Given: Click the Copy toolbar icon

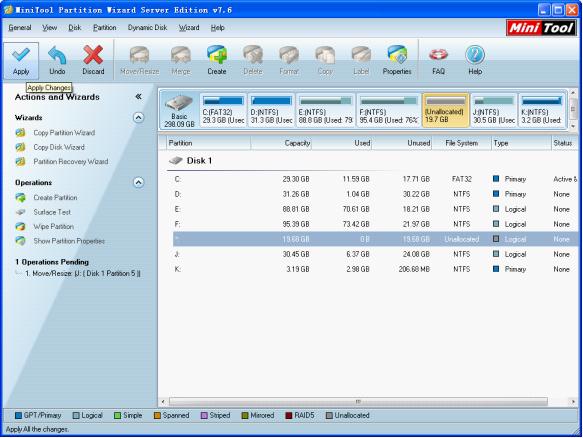Looking at the screenshot, I should pos(325,55).
